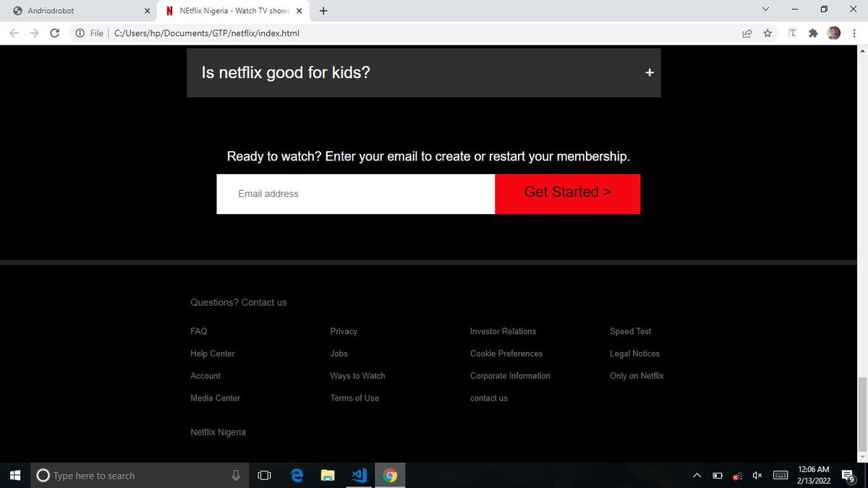Open the Corporate Information link
The height and width of the screenshot is (488, 868).
[x=510, y=376]
